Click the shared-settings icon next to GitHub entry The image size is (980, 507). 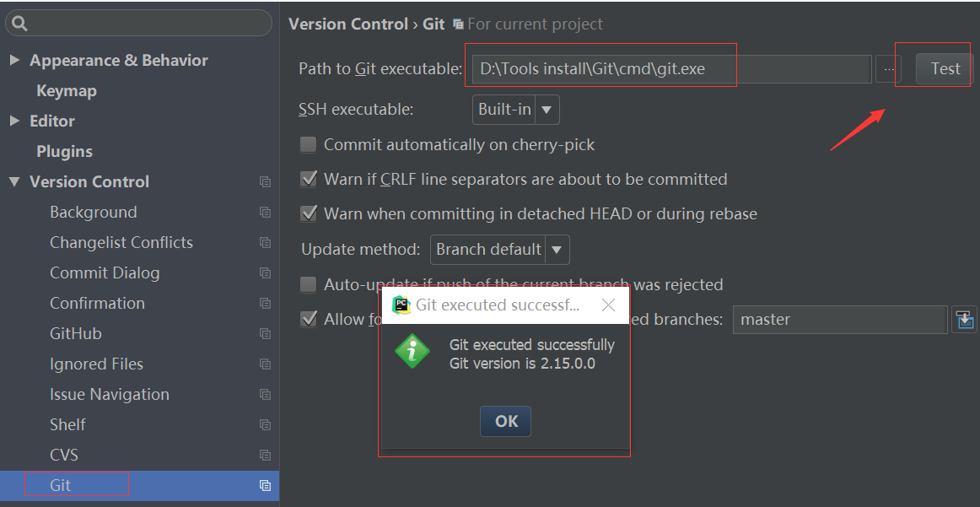(264, 333)
